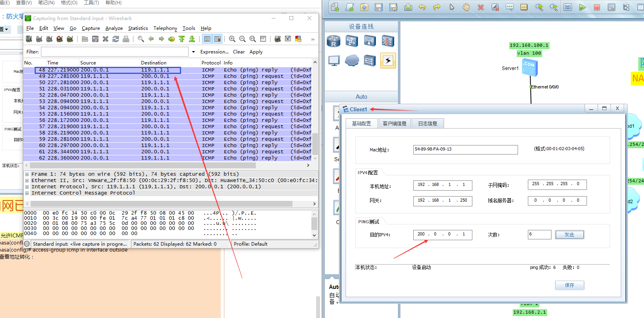The height and width of the screenshot is (318, 644).
Task: Start all devices with green play icon
Action: (583, 7)
